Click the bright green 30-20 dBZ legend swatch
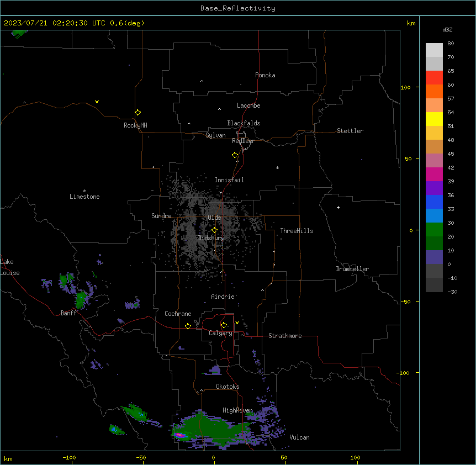Viewport: 476px width, 465px height. click(434, 230)
